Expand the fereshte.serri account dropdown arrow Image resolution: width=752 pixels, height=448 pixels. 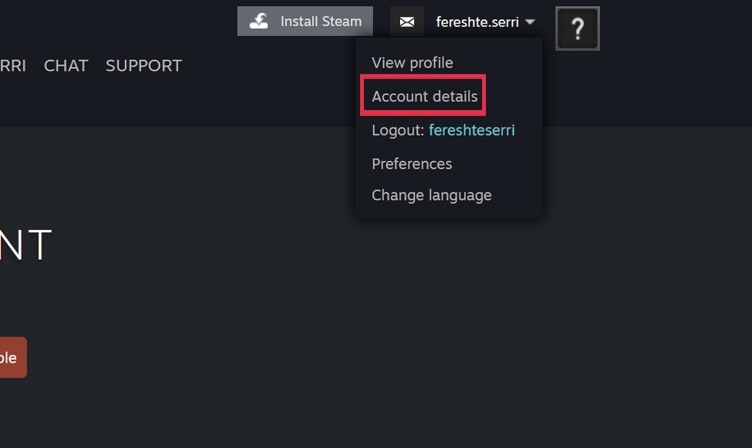530,22
